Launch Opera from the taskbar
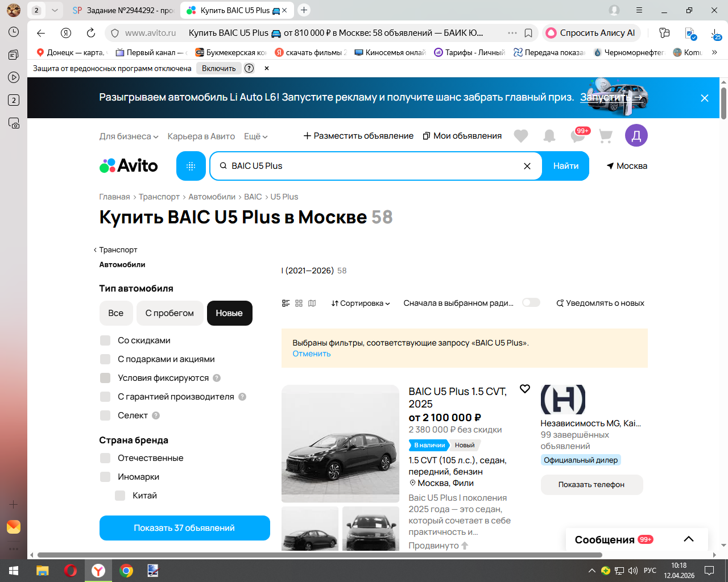This screenshot has width=728, height=582. [x=71, y=571]
